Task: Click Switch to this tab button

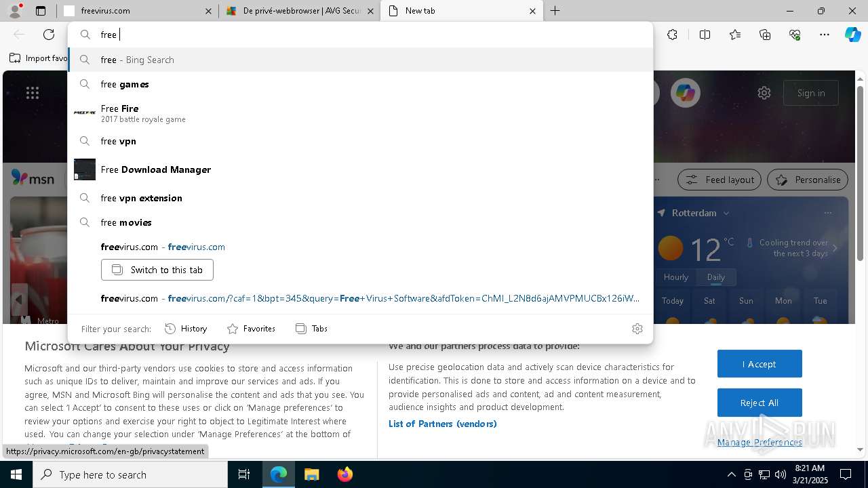Action: (157, 270)
